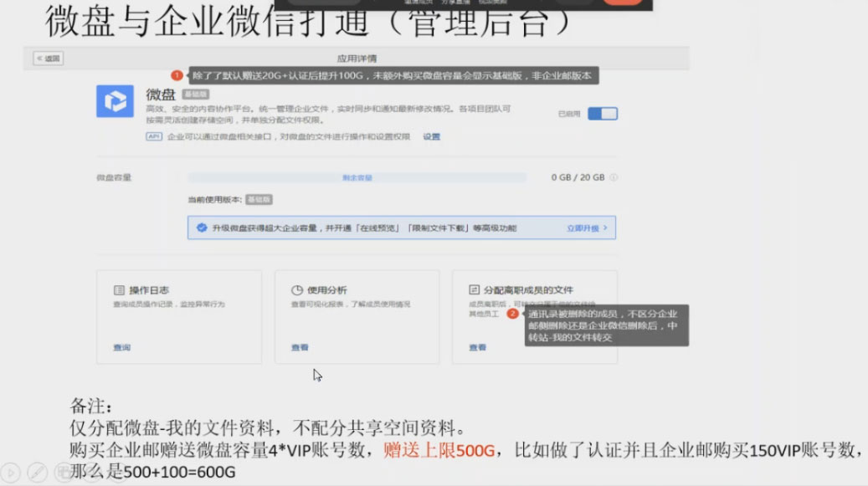Image resolution: width=868 pixels, height=486 pixels.
Task: Click the info icon beside 0 GB / 20 GB
Action: 613,177
